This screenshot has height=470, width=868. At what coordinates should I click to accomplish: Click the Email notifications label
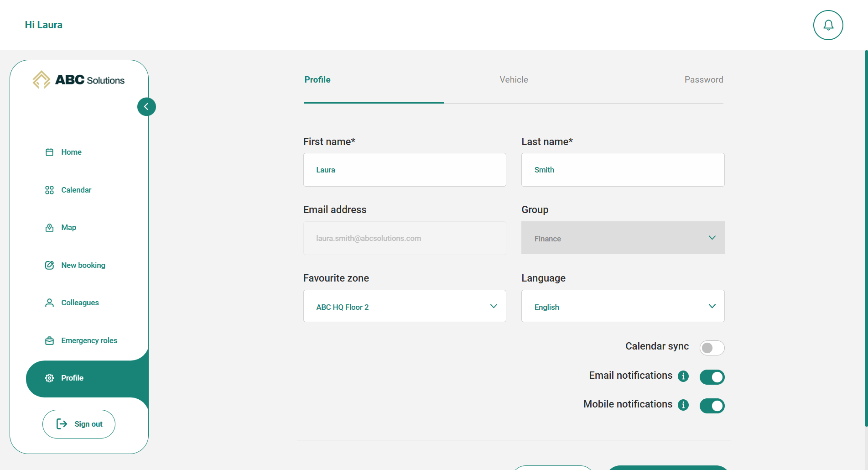point(630,376)
